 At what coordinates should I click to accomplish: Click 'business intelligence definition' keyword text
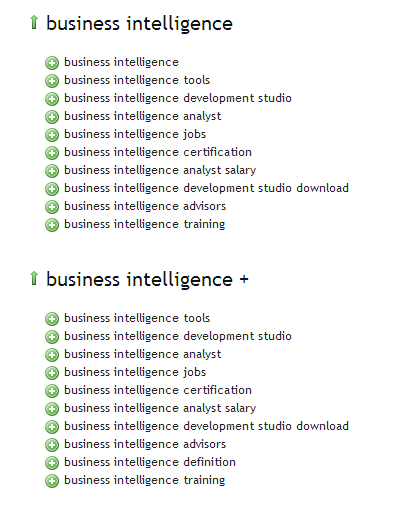pyautogui.click(x=150, y=462)
